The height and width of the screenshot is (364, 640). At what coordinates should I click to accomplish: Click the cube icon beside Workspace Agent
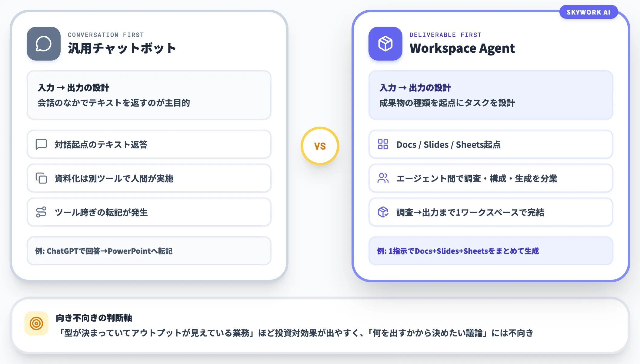(385, 44)
